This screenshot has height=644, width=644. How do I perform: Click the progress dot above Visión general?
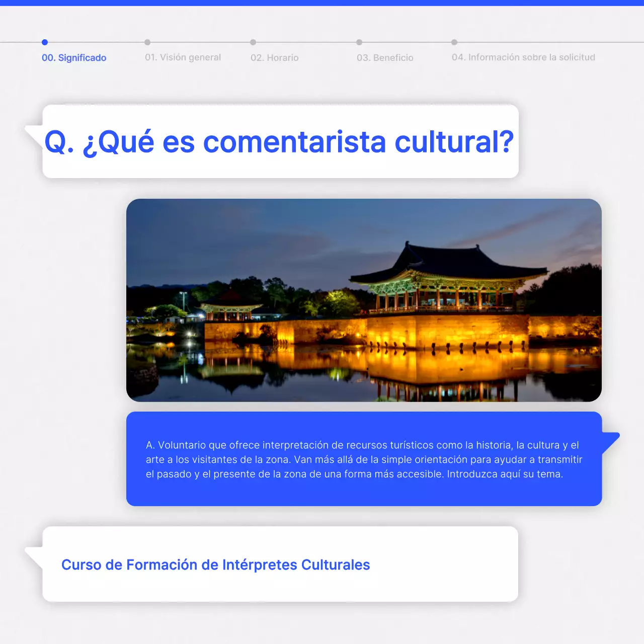coord(147,42)
